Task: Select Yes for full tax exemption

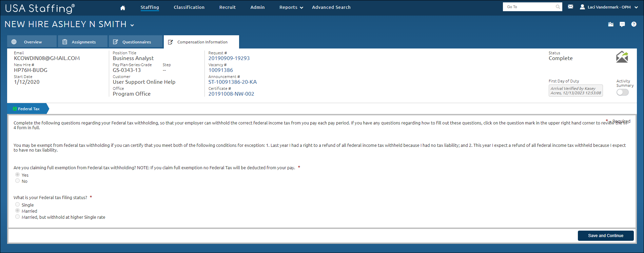Action: 17,175
